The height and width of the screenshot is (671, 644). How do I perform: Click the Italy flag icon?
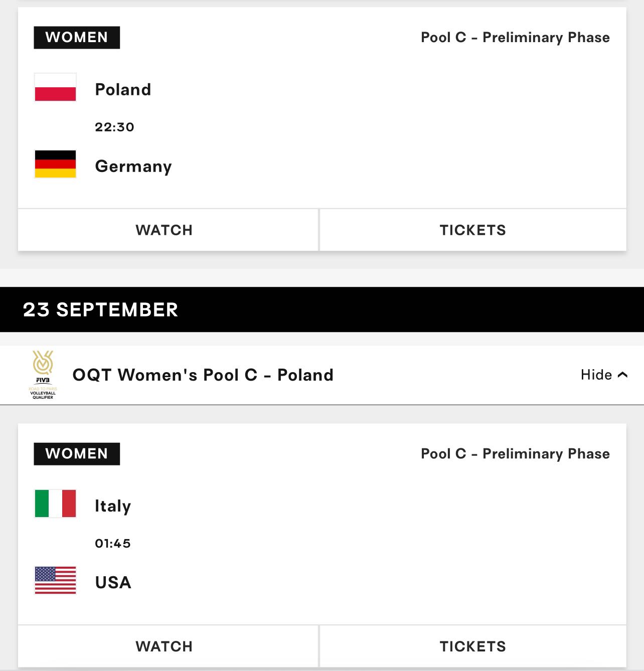[x=55, y=504]
